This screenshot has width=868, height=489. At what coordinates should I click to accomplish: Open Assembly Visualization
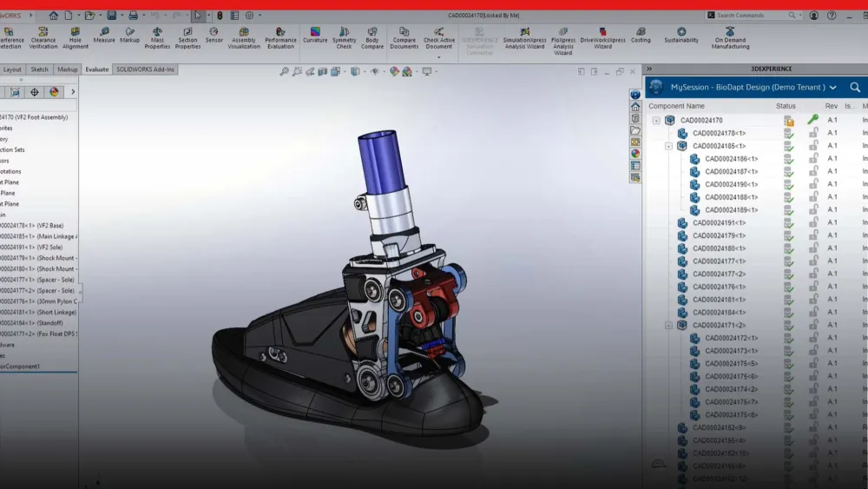tap(244, 37)
